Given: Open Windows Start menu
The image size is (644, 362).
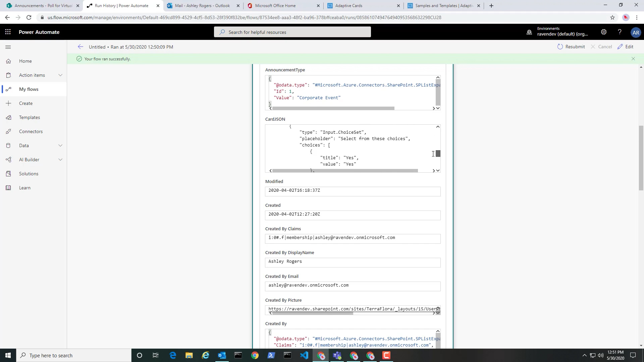Looking at the screenshot, I should tap(8, 355).
